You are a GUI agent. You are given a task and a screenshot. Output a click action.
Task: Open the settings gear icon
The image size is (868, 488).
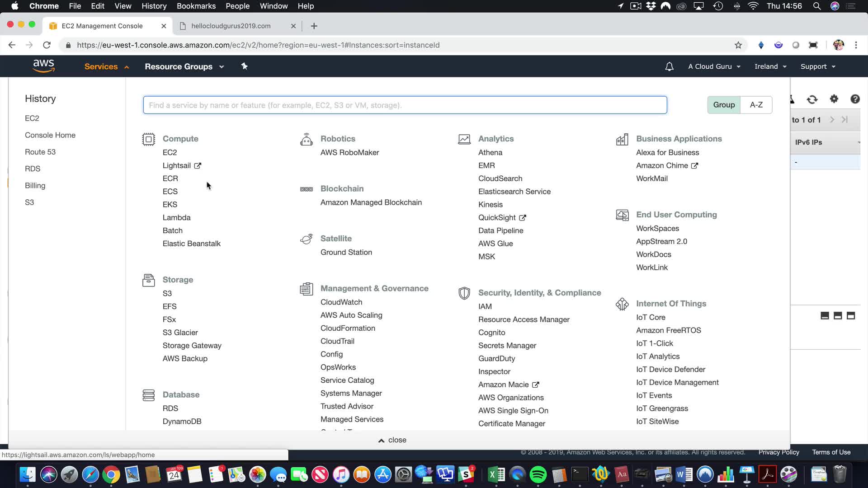click(x=834, y=99)
